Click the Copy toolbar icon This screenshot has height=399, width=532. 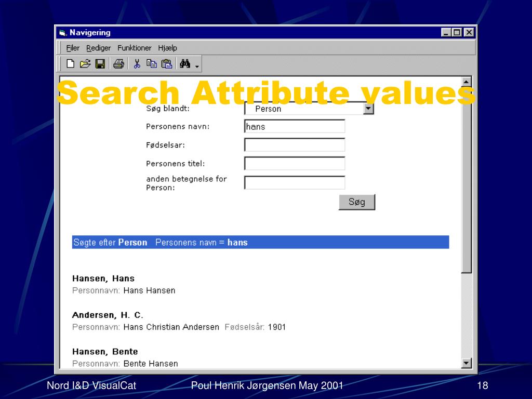pos(152,64)
